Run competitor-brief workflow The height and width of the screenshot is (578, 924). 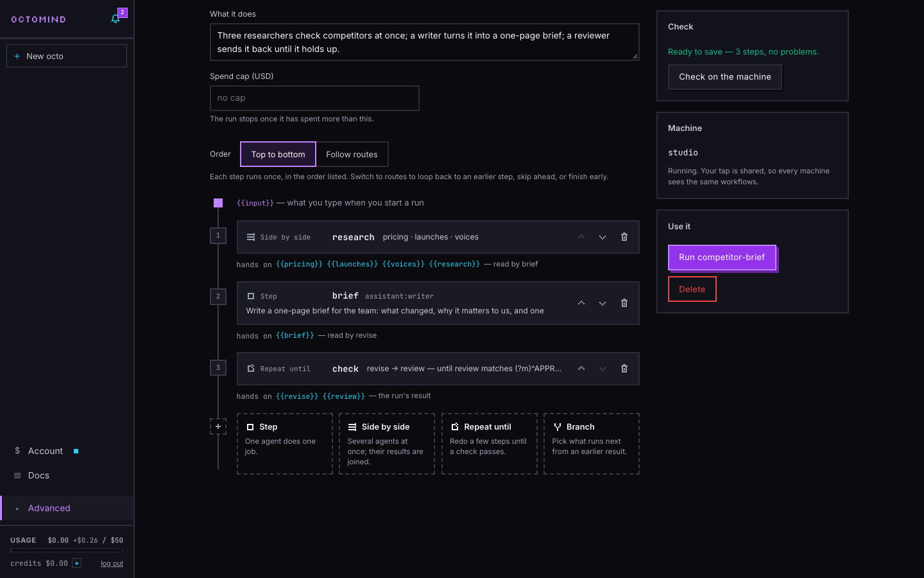(x=722, y=258)
